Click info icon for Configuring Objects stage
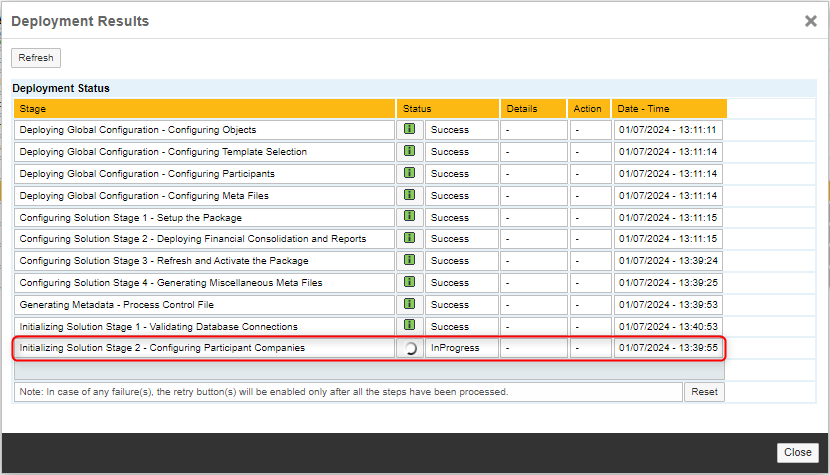The height and width of the screenshot is (475, 830). pos(409,129)
